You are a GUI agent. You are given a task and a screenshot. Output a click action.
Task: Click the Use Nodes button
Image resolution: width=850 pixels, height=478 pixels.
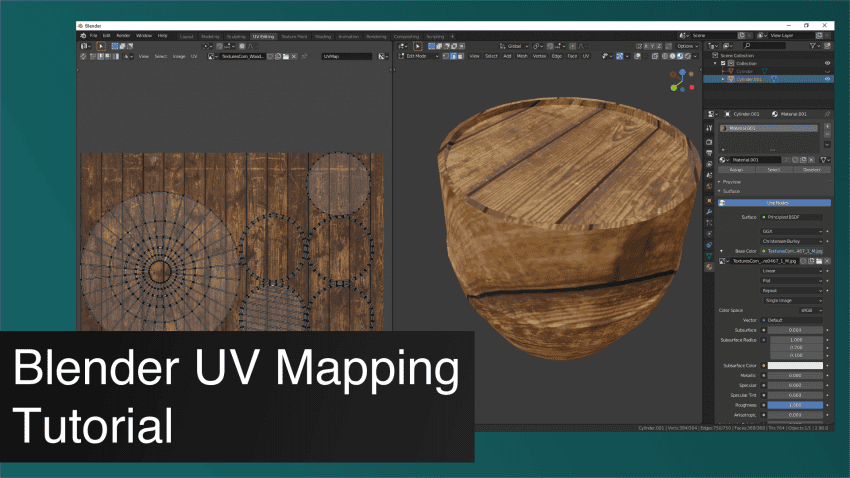click(x=775, y=203)
